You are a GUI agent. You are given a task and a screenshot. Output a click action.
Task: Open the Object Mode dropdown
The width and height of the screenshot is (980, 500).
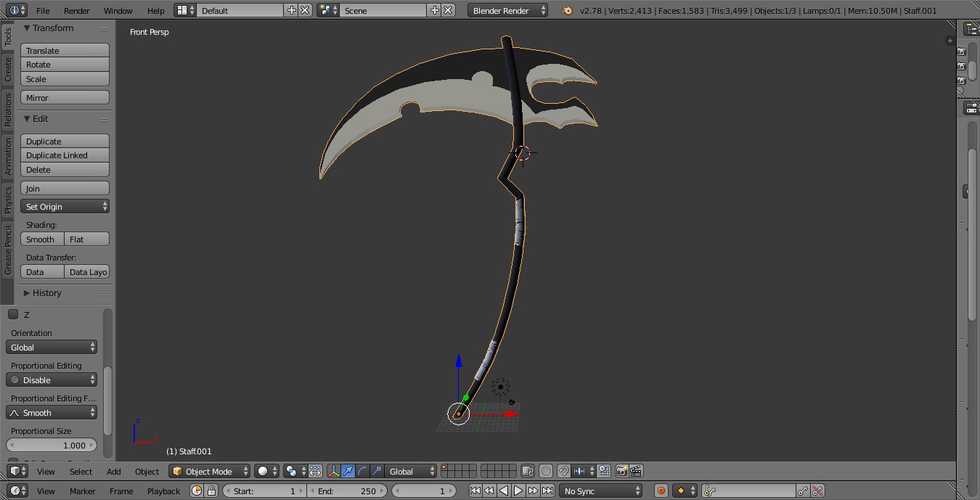click(209, 471)
